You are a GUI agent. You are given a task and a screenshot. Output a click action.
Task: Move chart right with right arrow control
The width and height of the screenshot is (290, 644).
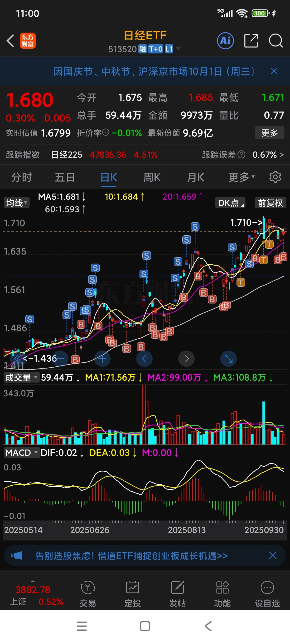186,359
